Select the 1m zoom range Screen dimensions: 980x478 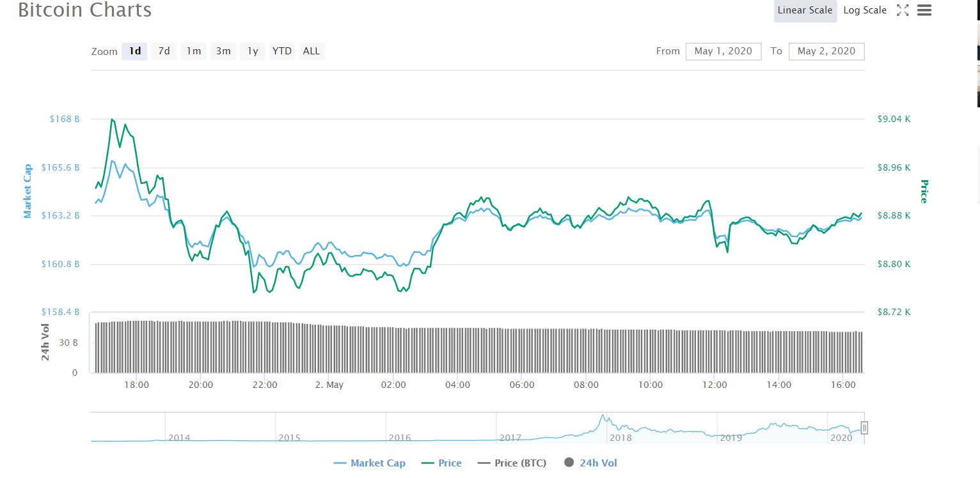click(194, 51)
